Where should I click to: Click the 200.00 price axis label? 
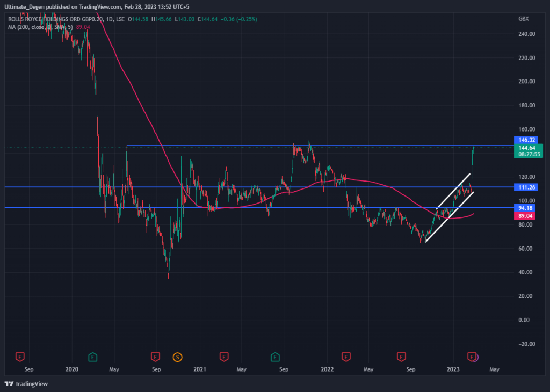coord(527,81)
